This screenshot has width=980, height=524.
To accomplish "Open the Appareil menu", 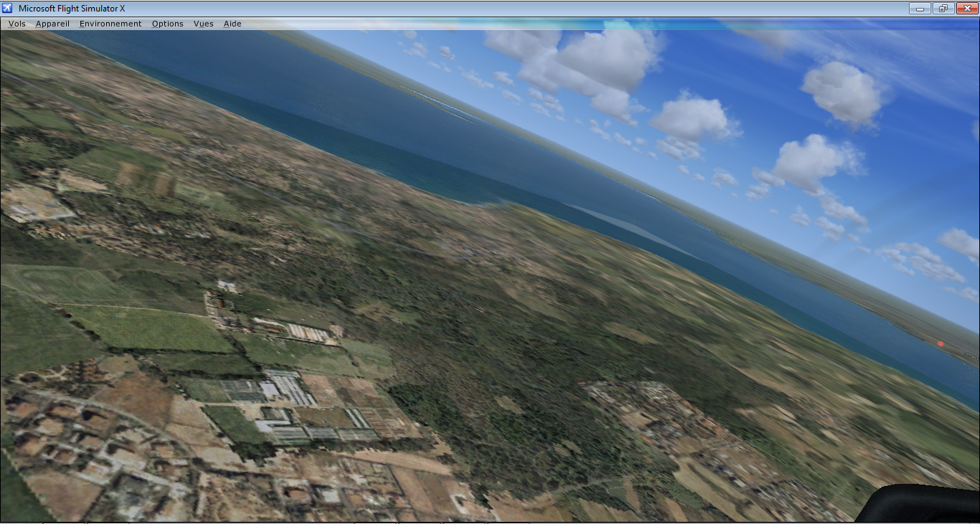I will point(53,24).
